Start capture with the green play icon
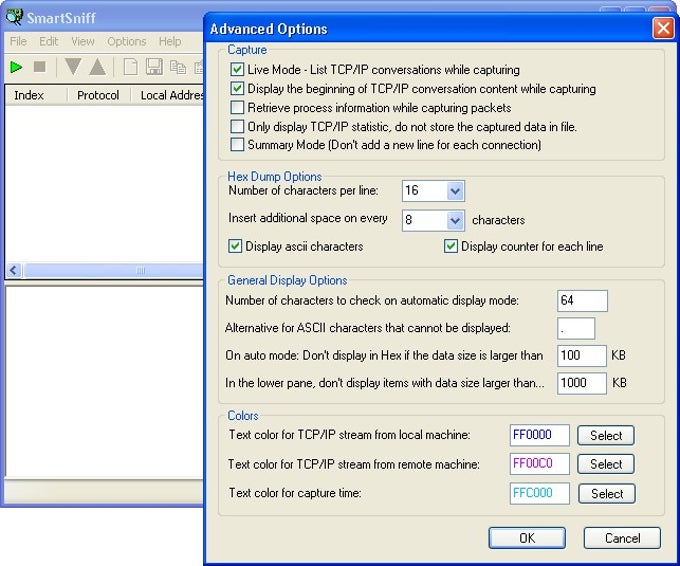The width and height of the screenshot is (680, 566). [x=16, y=67]
